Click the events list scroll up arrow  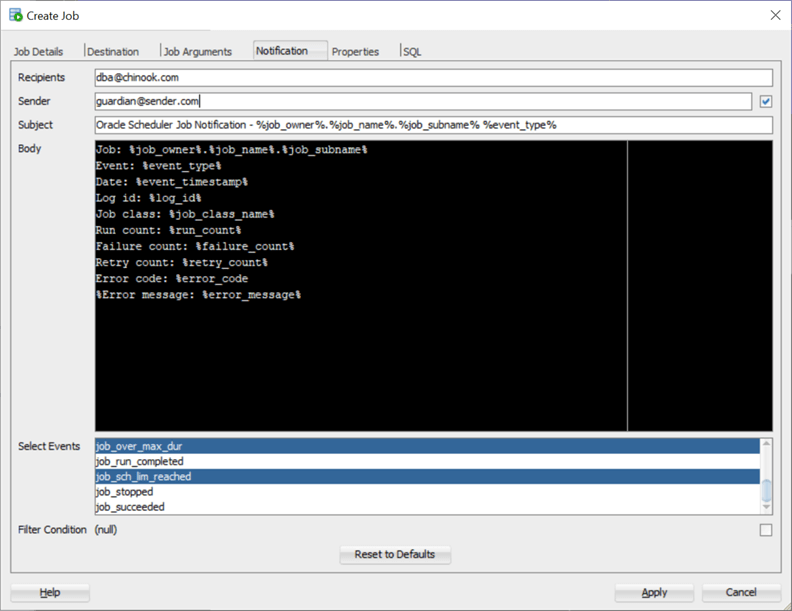pyautogui.click(x=766, y=443)
